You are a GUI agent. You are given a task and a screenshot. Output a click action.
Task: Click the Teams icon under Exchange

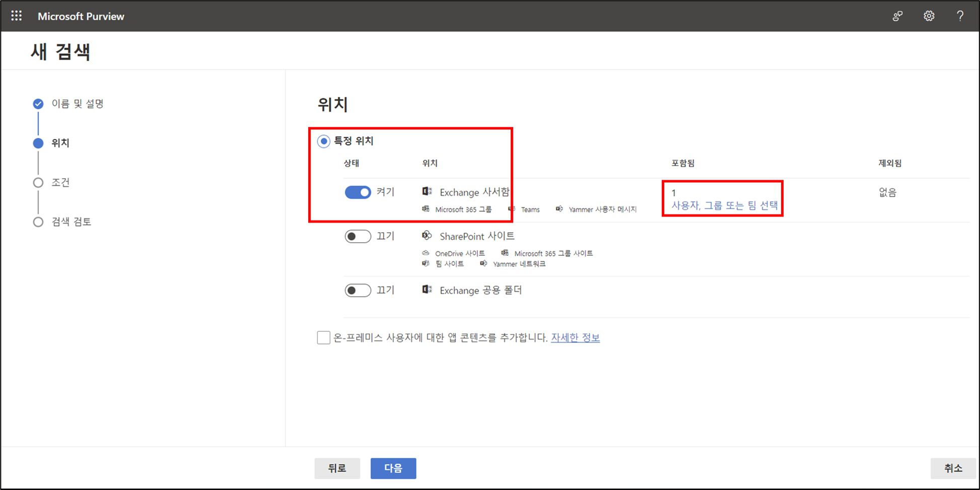[x=512, y=208]
